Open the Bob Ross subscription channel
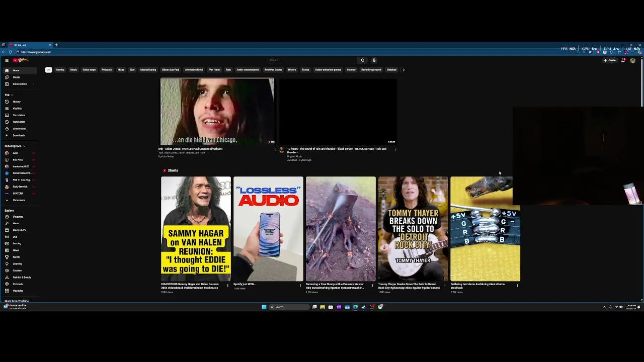Viewport: 644px width, 362px height. pos(20,160)
